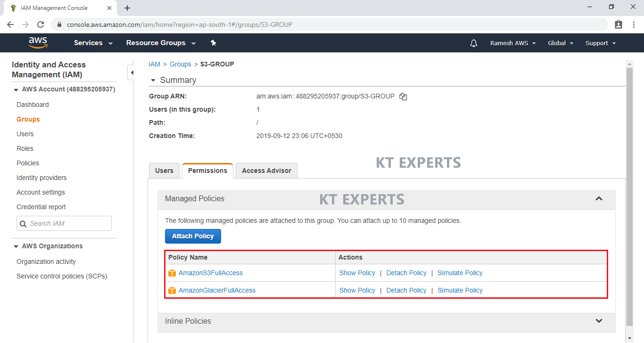Click the site security lock icon
The image size is (644, 343).
pos(59,24)
